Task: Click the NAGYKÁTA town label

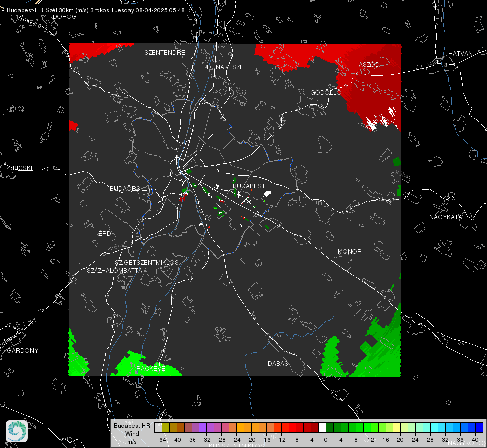Action: pos(446,217)
